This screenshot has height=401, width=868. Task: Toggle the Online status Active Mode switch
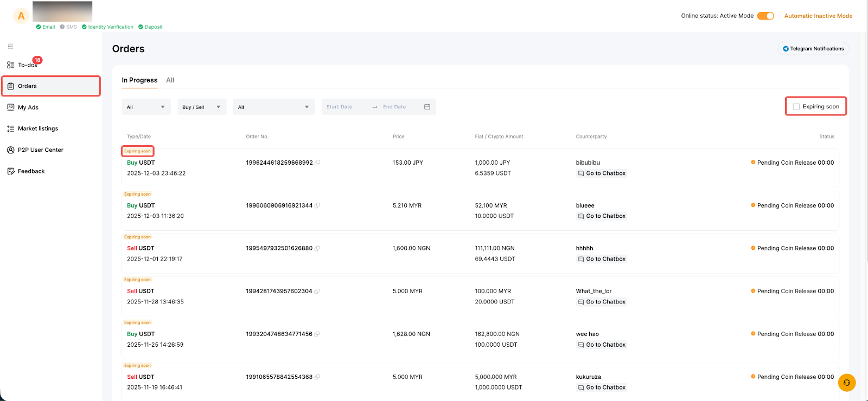point(765,16)
